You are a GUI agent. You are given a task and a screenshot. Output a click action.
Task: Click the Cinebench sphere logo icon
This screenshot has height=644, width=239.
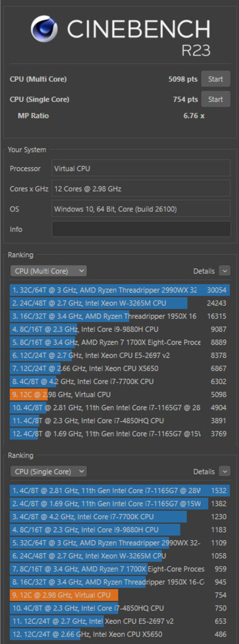45,29
